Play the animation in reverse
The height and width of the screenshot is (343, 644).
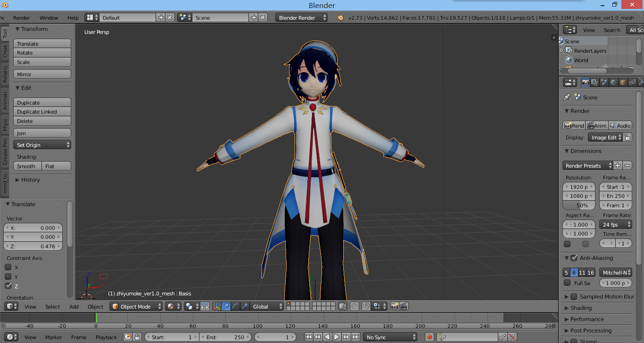[x=327, y=337]
